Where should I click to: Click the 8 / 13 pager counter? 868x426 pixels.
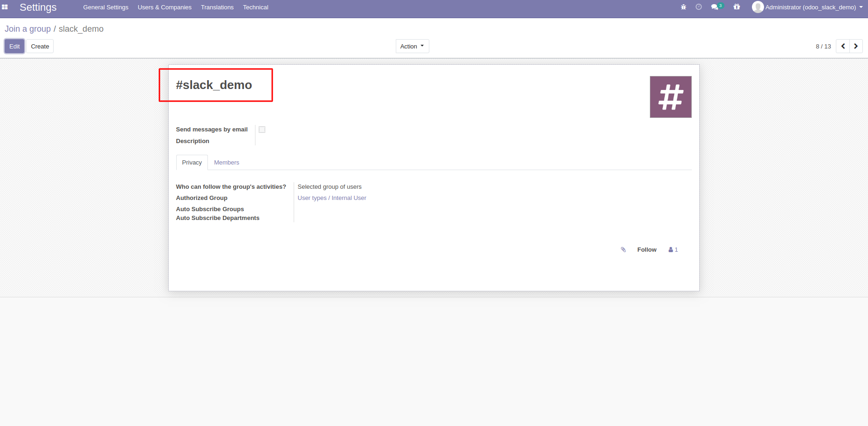click(823, 46)
